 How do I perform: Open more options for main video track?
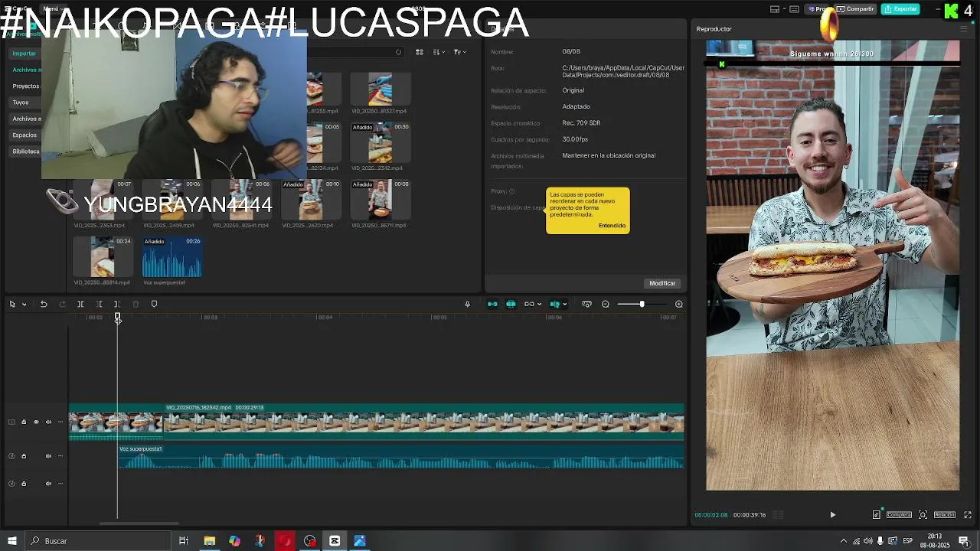click(x=61, y=422)
